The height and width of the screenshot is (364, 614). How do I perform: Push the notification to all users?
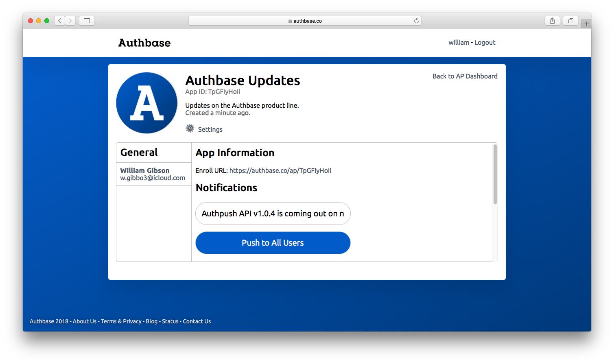273,242
